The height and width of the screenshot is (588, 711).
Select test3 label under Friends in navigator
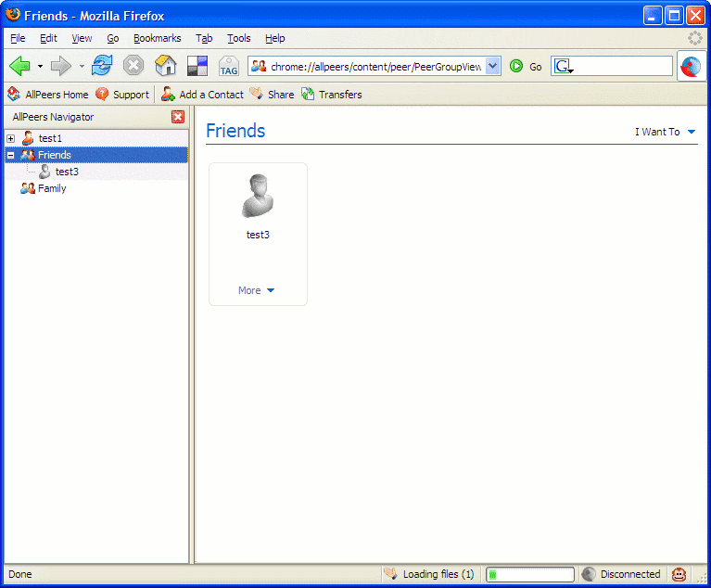click(67, 172)
